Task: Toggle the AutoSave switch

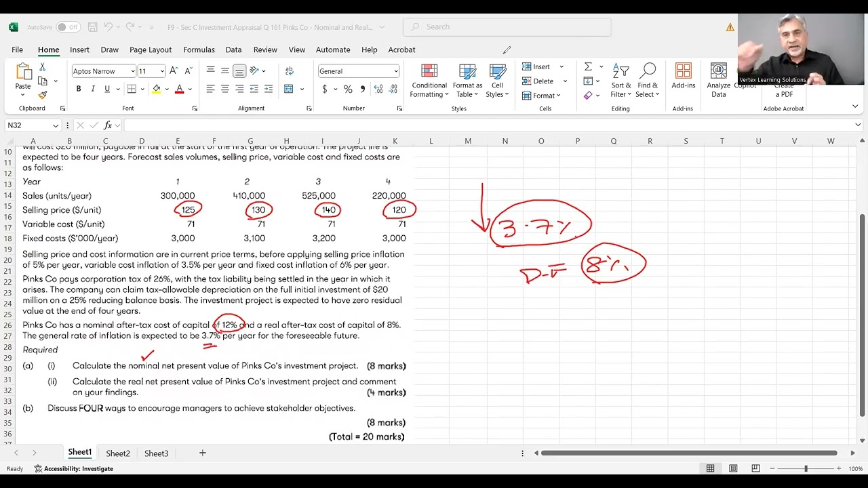Action: [68, 27]
